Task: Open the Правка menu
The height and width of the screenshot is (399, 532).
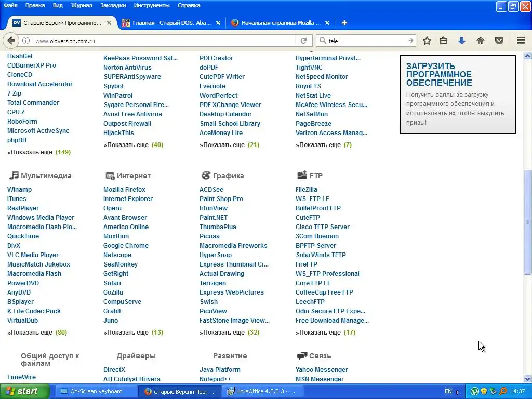Action: 35,5
